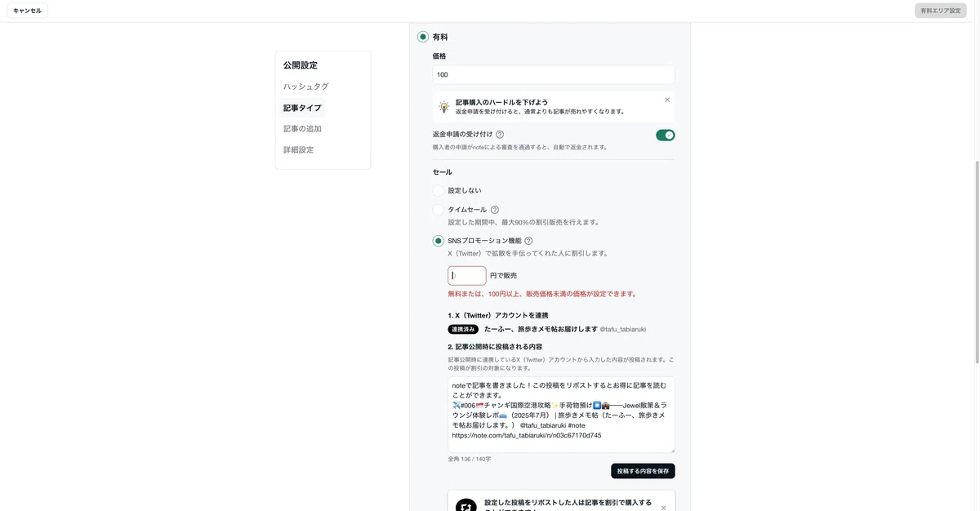Click the icon in the リポスト notice
This screenshot has height=511, width=980.
coord(466,505)
